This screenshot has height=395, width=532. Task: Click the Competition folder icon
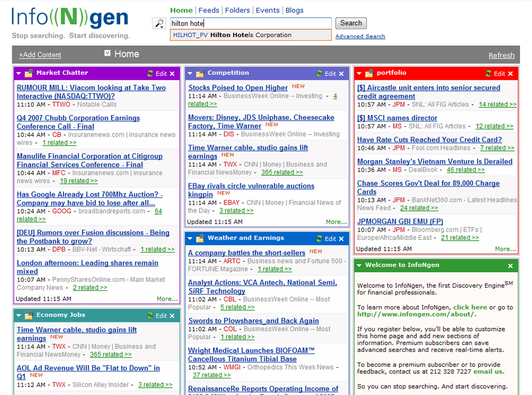tap(200, 73)
